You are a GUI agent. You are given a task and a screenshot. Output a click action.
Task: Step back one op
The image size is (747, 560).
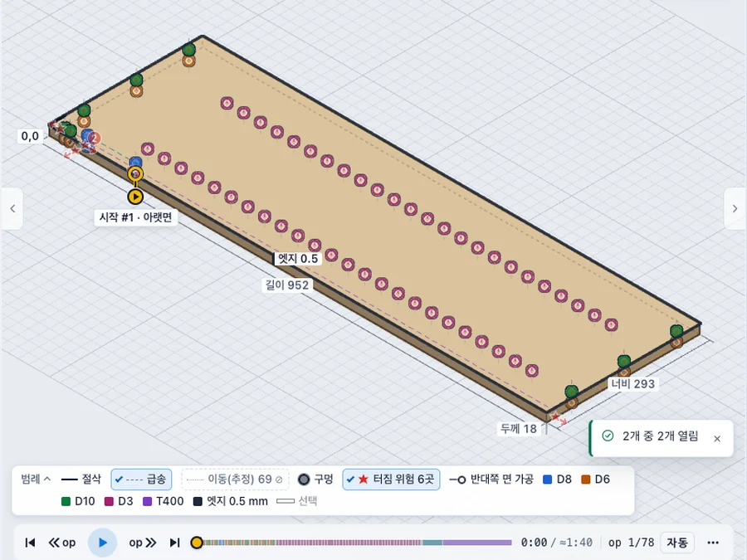click(62, 543)
